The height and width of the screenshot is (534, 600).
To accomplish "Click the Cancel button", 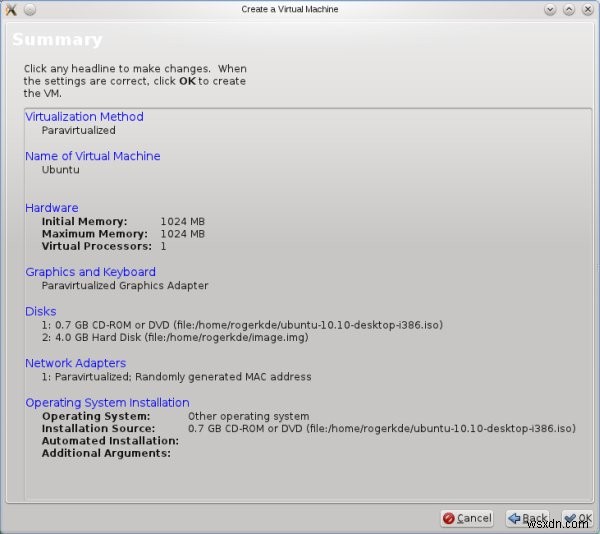I will tap(467, 518).
